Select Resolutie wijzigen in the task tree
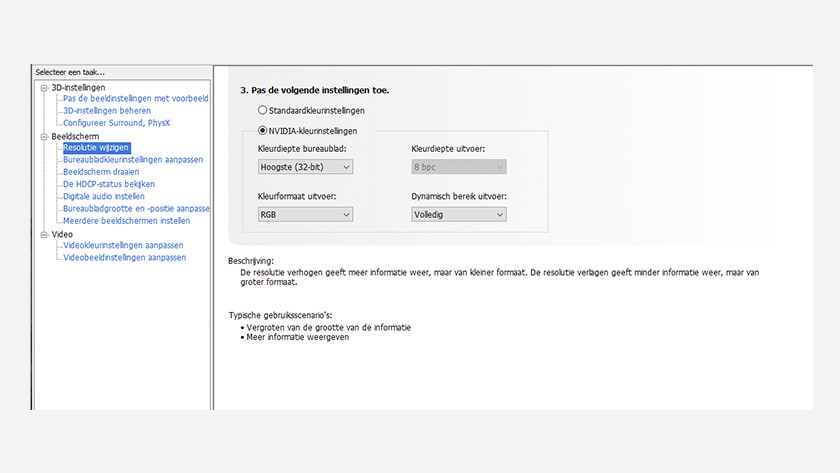Image resolution: width=840 pixels, height=473 pixels. point(96,148)
